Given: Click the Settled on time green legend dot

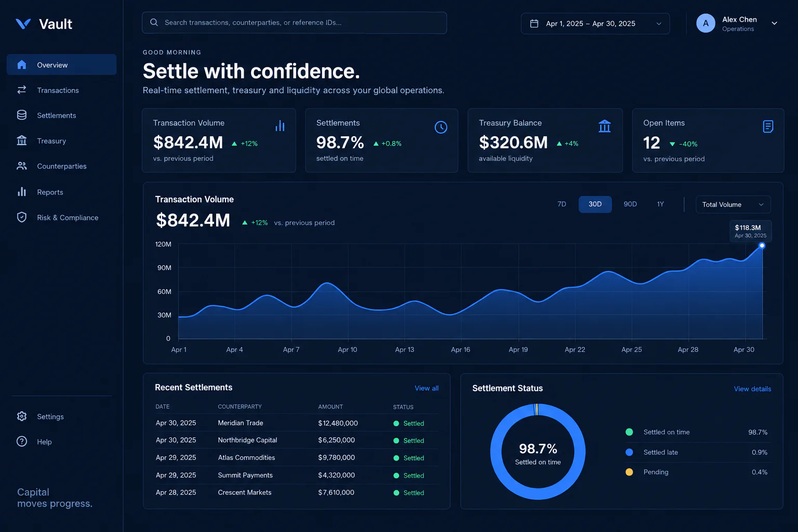Looking at the screenshot, I should point(629,432).
